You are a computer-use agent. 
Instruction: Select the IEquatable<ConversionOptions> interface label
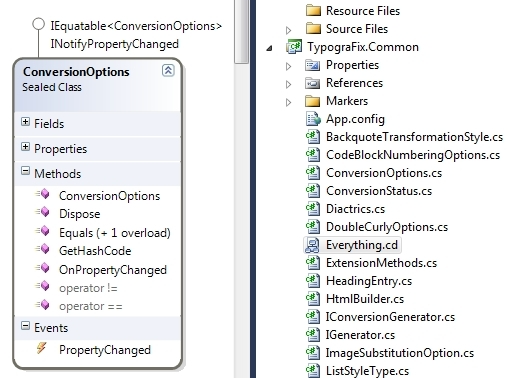(x=136, y=26)
